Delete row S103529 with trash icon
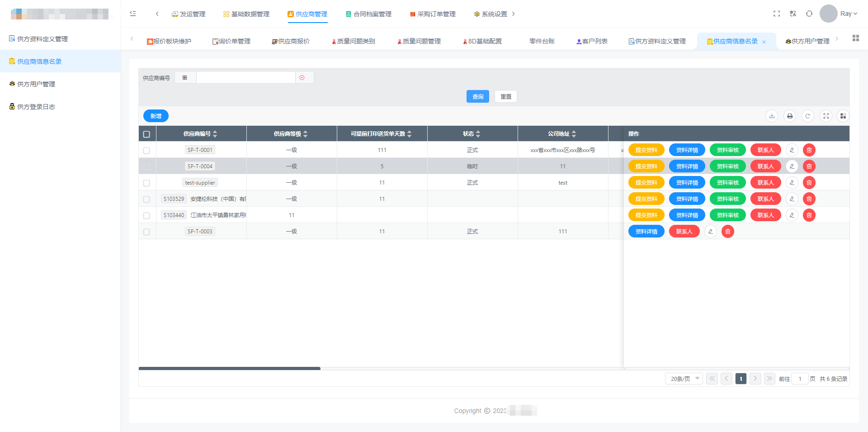868x432 pixels. coord(809,199)
